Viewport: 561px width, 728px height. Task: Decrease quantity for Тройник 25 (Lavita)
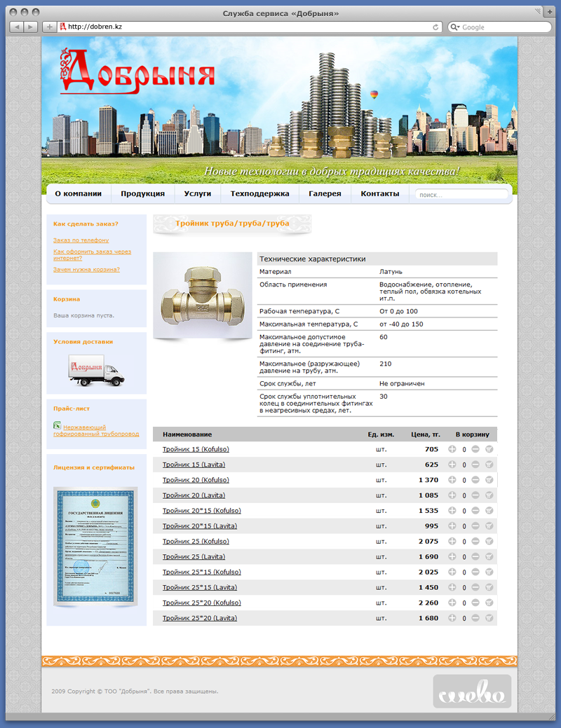coord(475,556)
